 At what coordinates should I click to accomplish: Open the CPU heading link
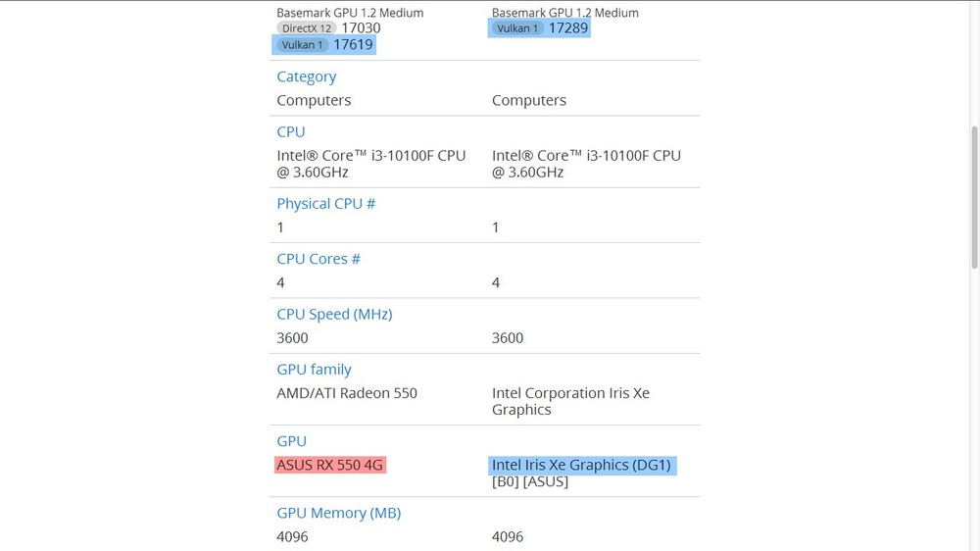[291, 132]
